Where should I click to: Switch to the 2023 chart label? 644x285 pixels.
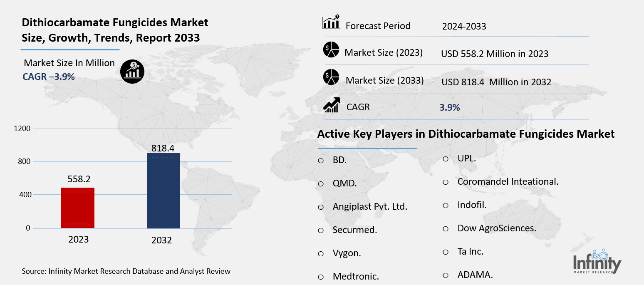[78, 240]
